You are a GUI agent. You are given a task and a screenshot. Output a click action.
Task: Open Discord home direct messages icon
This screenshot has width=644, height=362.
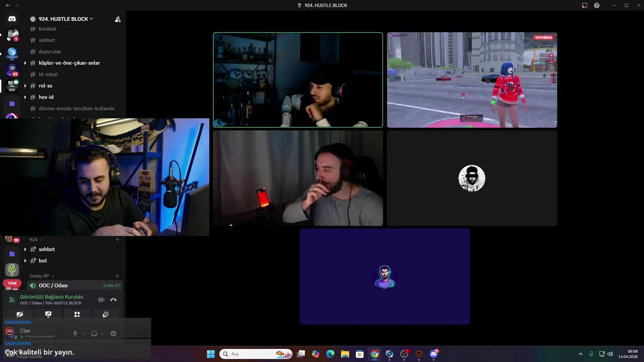12,19
